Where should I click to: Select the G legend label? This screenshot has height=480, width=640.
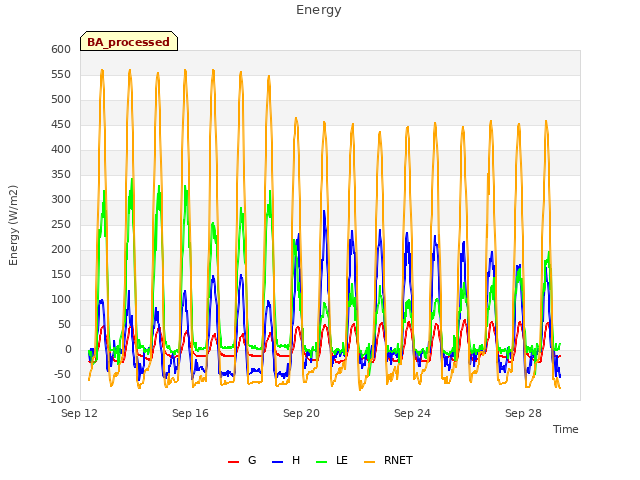click(252, 460)
